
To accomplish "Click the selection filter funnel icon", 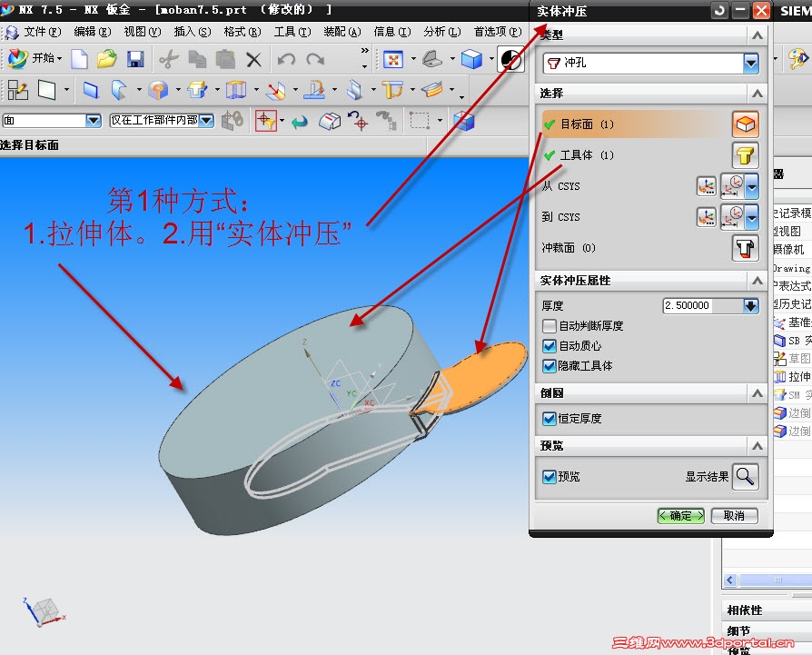I will [x=266, y=121].
